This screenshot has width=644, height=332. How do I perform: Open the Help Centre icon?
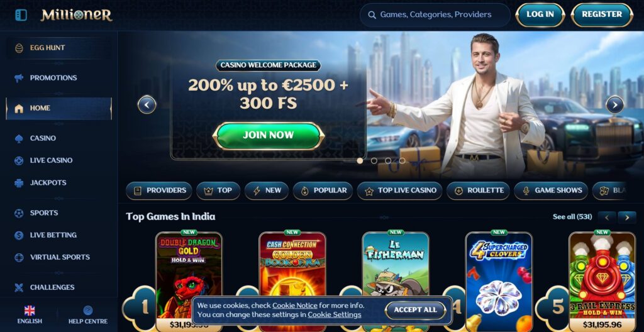click(x=88, y=310)
